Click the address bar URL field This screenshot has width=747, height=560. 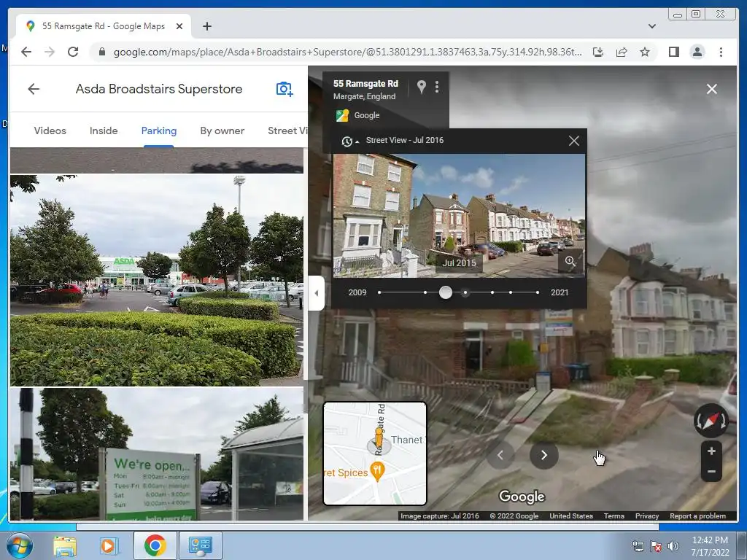click(x=347, y=52)
